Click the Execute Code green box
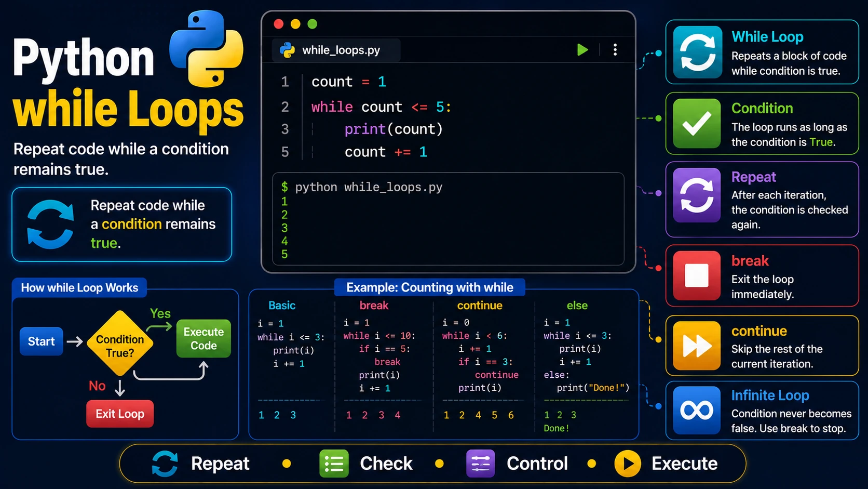Image resolution: width=868 pixels, height=489 pixels. click(x=204, y=338)
